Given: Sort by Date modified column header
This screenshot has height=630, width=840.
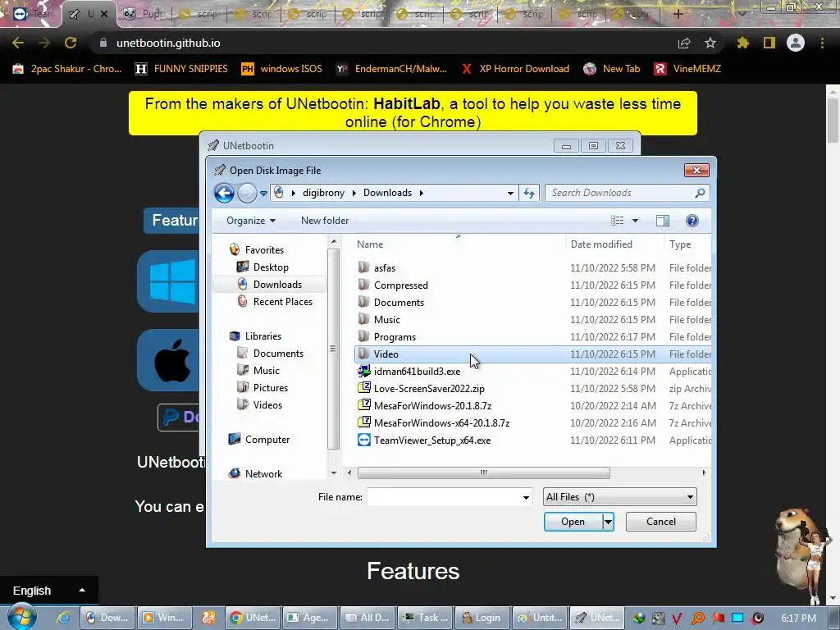Looking at the screenshot, I should click(x=601, y=244).
